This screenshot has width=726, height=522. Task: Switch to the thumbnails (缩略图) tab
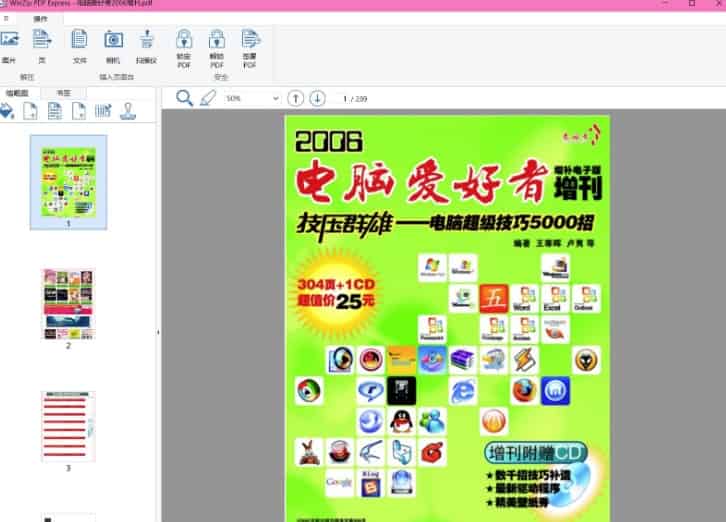coord(18,93)
